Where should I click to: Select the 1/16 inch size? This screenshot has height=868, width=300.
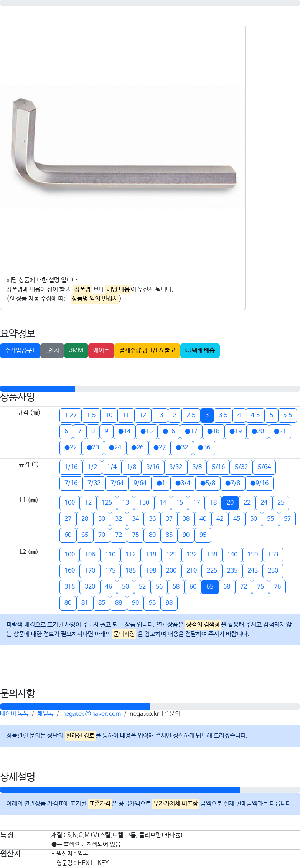pyautogui.click(x=71, y=467)
